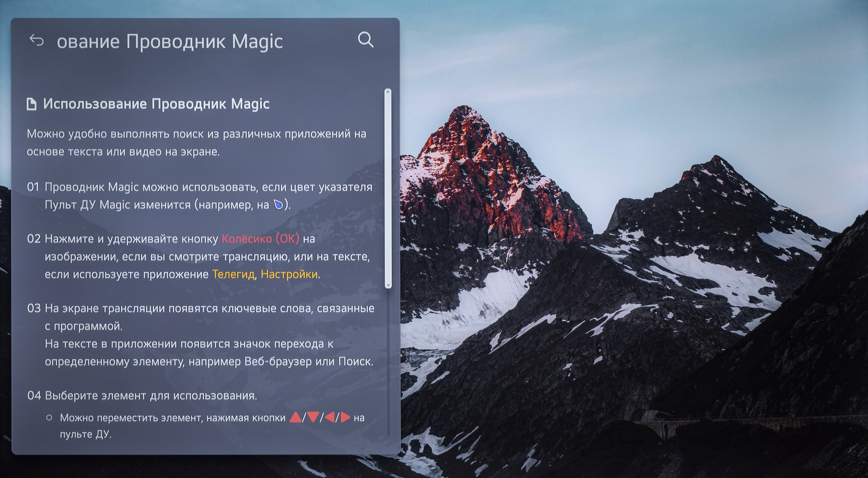The height and width of the screenshot is (478, 868).
Task: Open the Телегид link
Action: (x=233, y=274)
